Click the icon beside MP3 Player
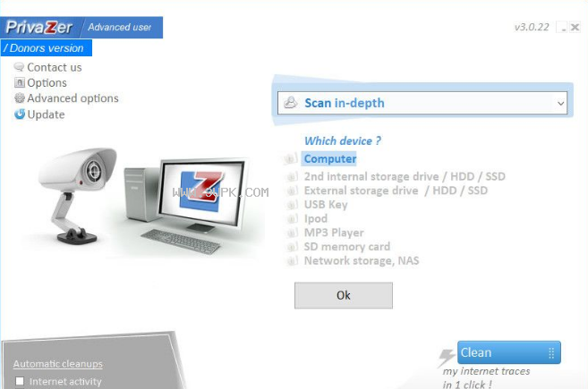Viewport: 588px width, 389px height. click(x=292, y=233)
